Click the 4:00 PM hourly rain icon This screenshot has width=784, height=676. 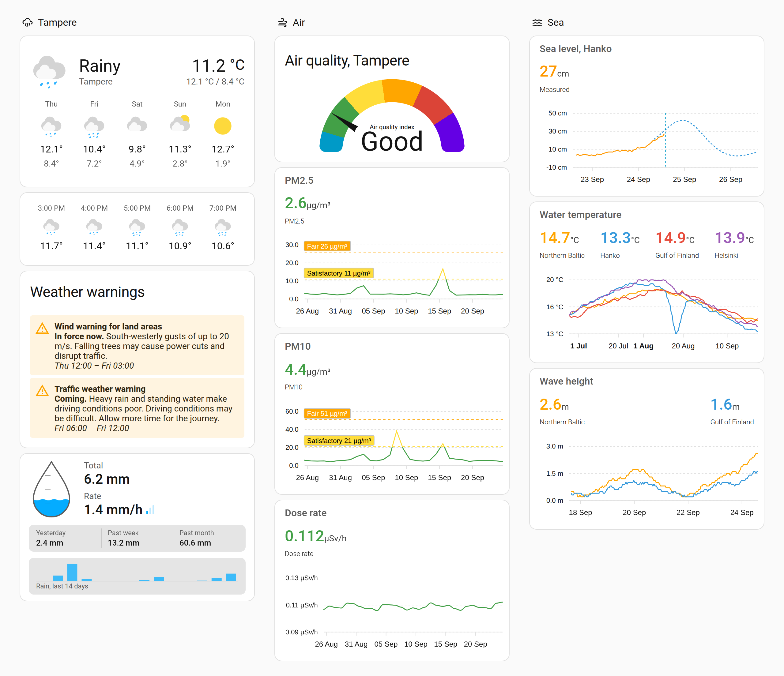coord(94,227)
